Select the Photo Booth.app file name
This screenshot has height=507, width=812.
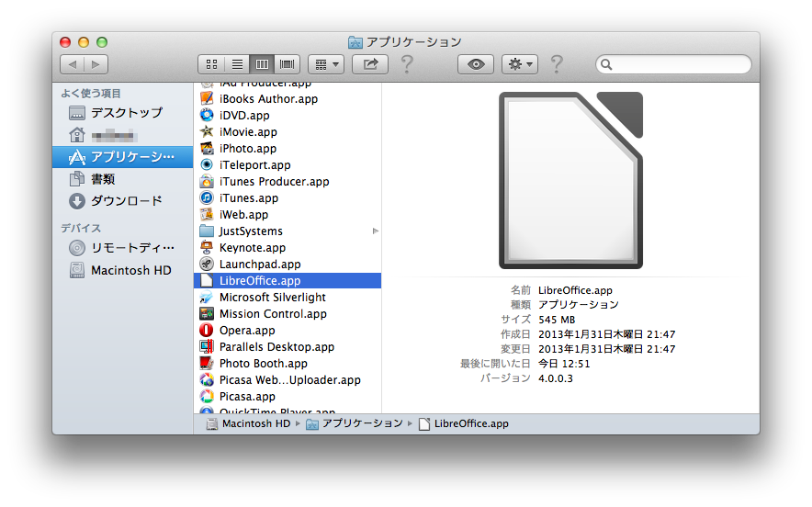coord(263,364)
